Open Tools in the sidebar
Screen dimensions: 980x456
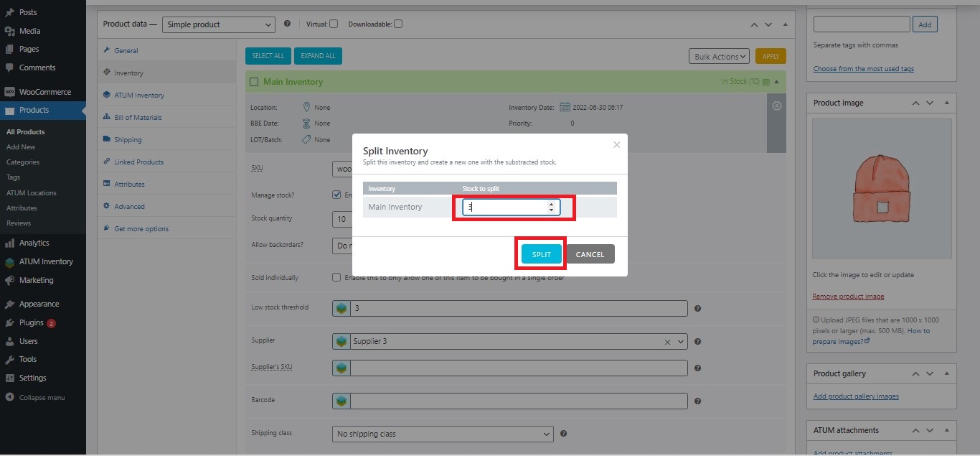tap(27, 359)
